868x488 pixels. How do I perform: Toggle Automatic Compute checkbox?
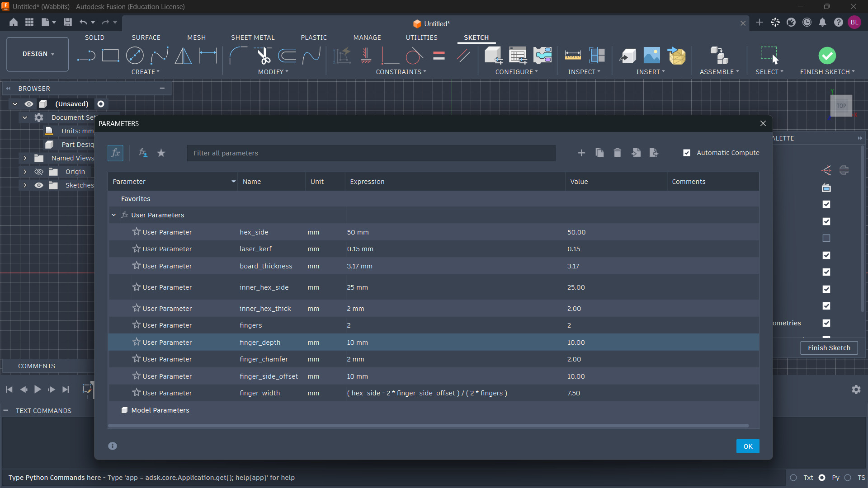tap(687, 153)
